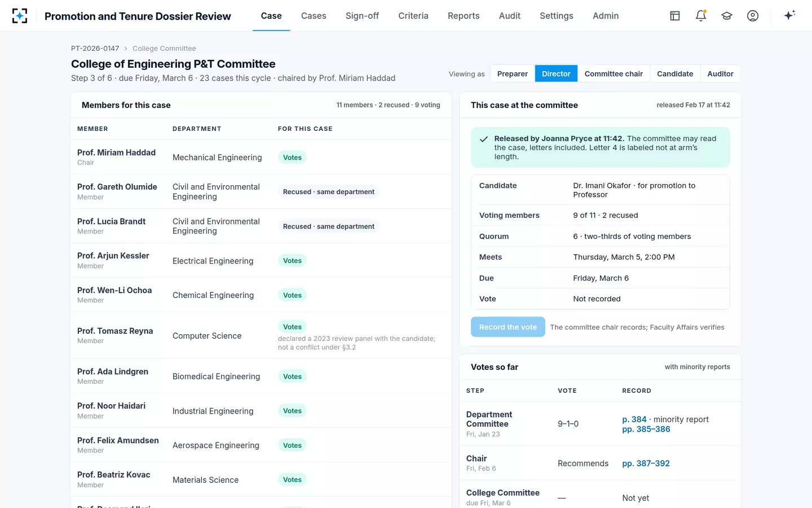Switch view to Candidate

[675, 74]
